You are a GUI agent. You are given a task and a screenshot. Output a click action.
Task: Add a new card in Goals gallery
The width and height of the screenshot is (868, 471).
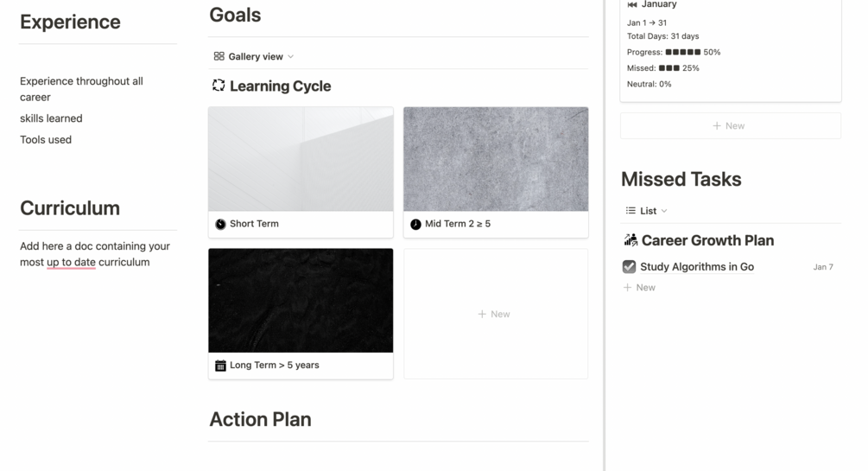pyautogui.click(x=495, y=314)
